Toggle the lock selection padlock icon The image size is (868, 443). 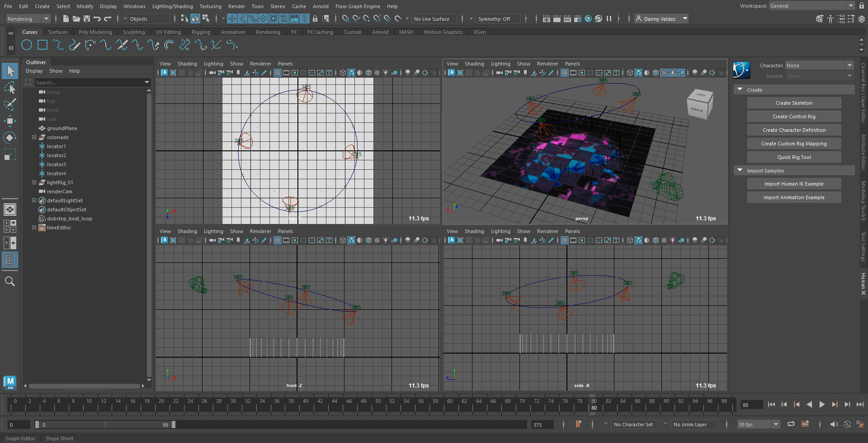coord(315,19)
